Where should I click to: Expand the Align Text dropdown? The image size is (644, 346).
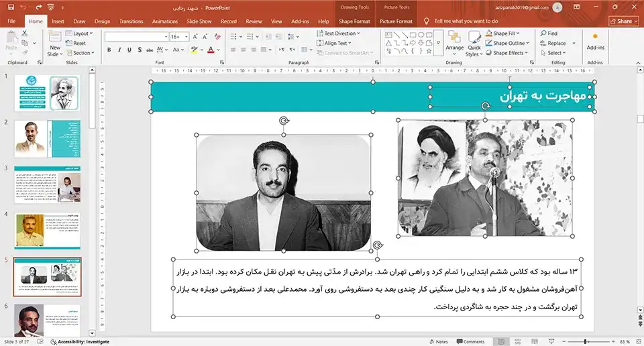334,43
